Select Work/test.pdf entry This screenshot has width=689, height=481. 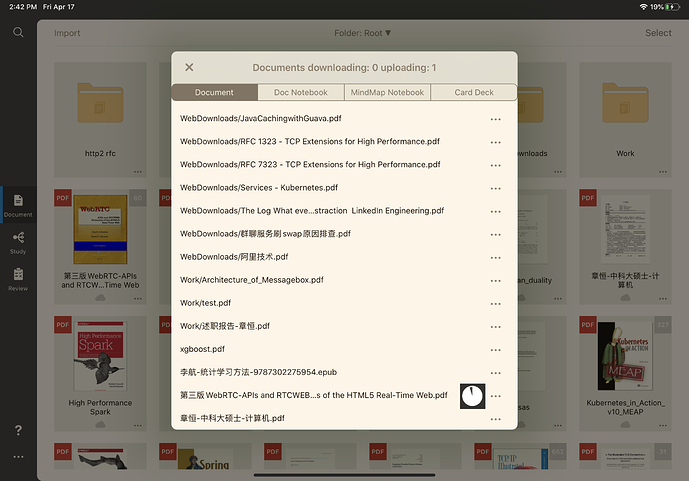click(x=205, y=303)
